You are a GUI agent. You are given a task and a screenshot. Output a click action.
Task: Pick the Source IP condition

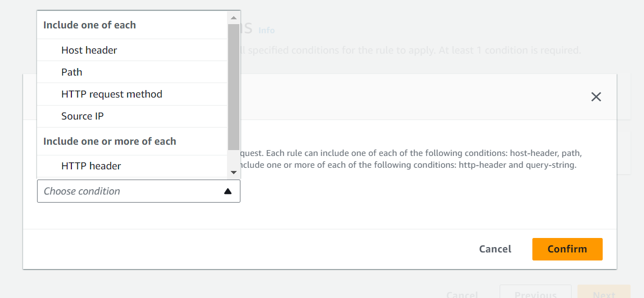point(132,116)
